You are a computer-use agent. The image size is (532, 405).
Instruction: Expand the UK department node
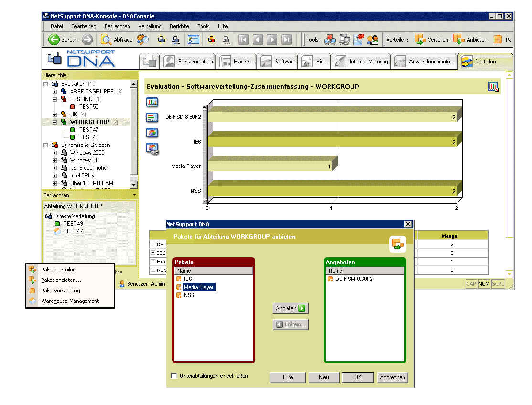(x=54, y=114)
